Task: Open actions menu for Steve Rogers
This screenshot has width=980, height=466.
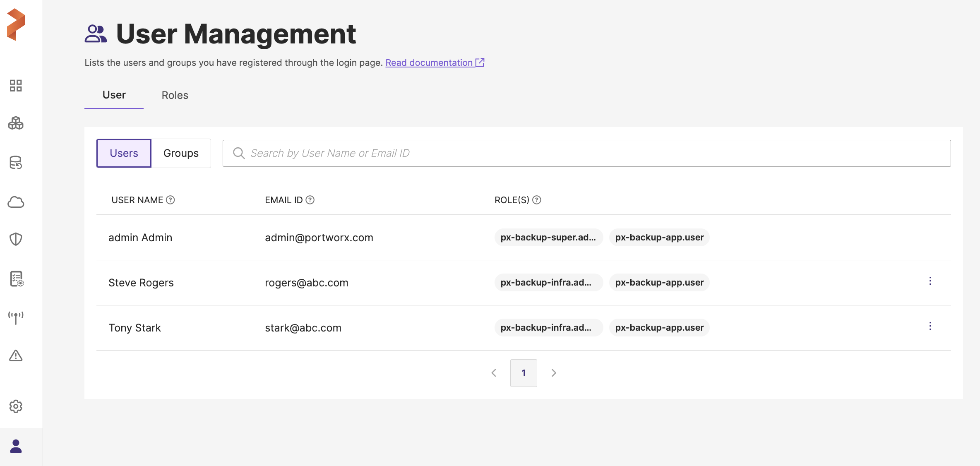Action: click(930, 281)
